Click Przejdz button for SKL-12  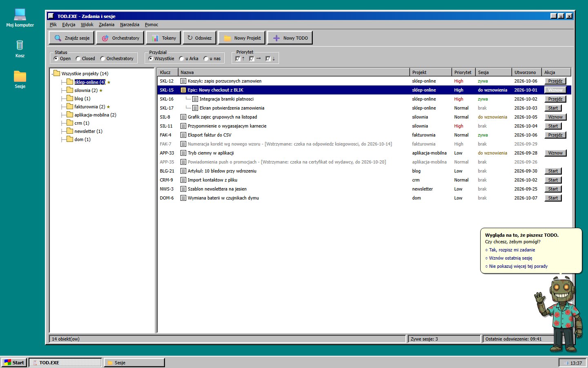pos(555,81)
